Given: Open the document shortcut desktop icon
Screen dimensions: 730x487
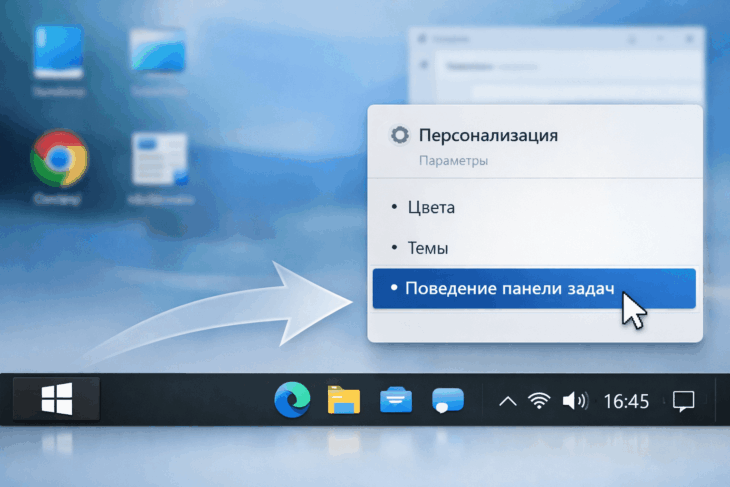Looking at the screenshot, I should 160,159.
